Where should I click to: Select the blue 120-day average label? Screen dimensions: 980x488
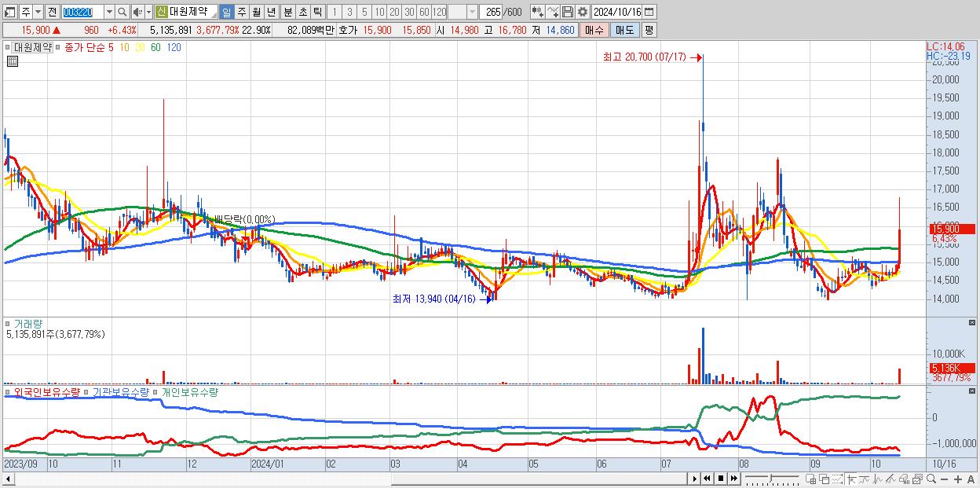(174, 47)
